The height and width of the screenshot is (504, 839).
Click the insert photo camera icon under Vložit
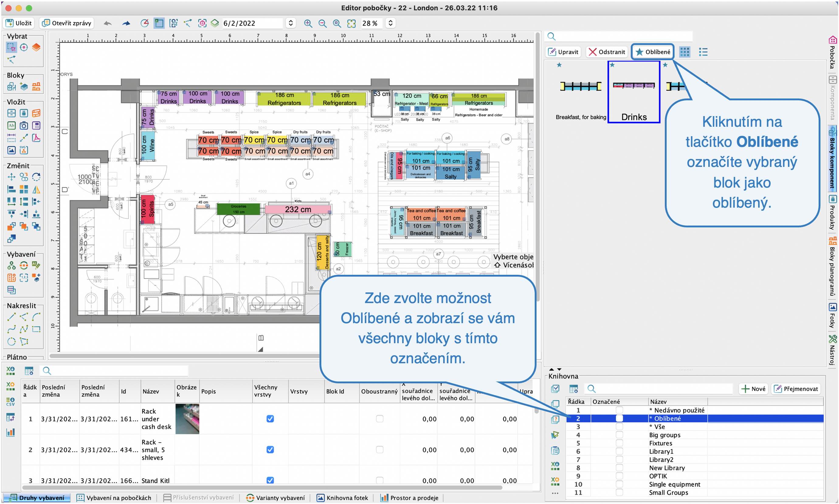(x=24, y=126)
